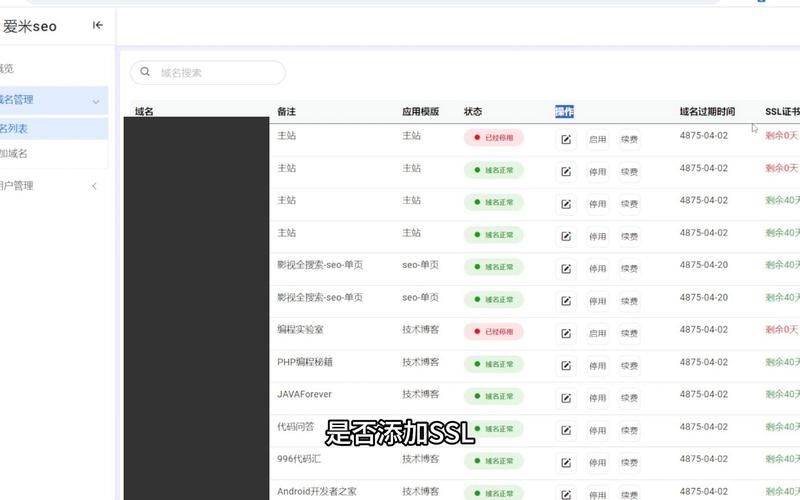Click the 备注 column header
Image resolution: width=800 pixels, height=500 pixels.
286,111
